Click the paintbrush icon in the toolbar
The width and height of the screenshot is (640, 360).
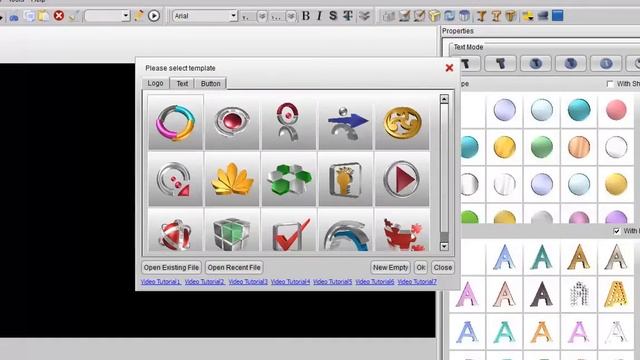click(74, 16)
